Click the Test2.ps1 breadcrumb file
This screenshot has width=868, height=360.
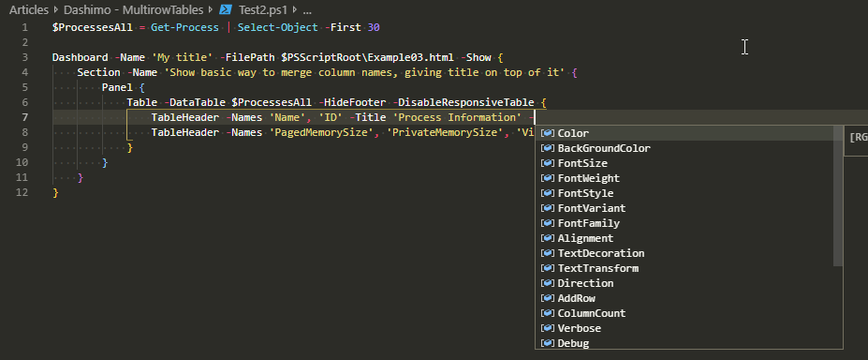point(262,9)
